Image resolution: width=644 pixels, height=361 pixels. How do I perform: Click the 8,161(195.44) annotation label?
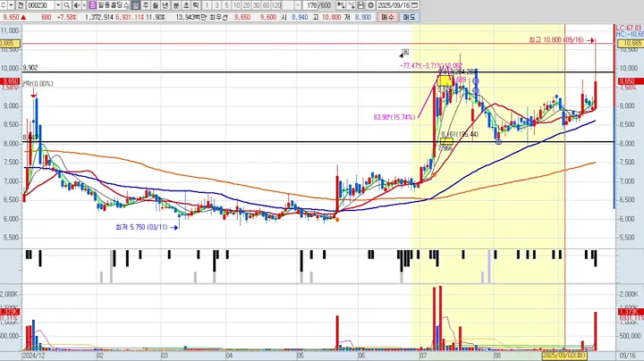click(x=460, y=134)
